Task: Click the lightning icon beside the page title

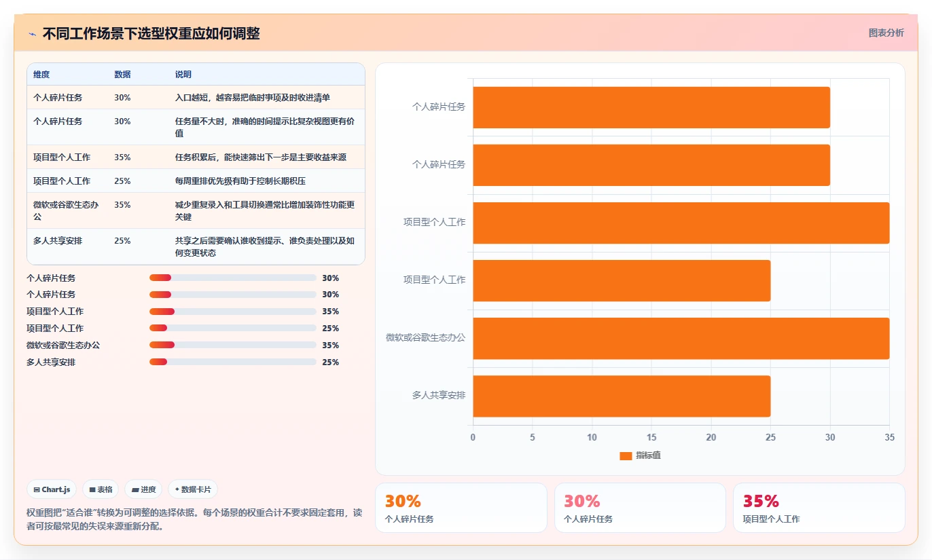Action: [32, 34]
